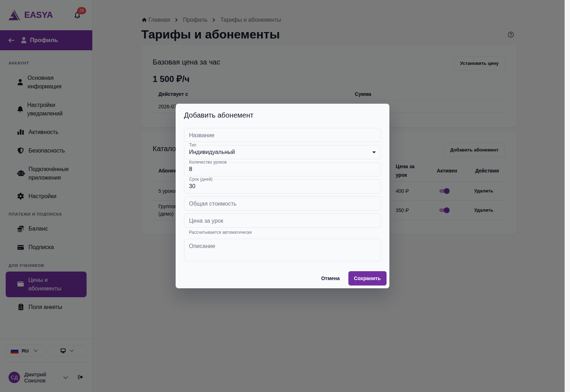Open the theme monitor selector

(67, 351)
